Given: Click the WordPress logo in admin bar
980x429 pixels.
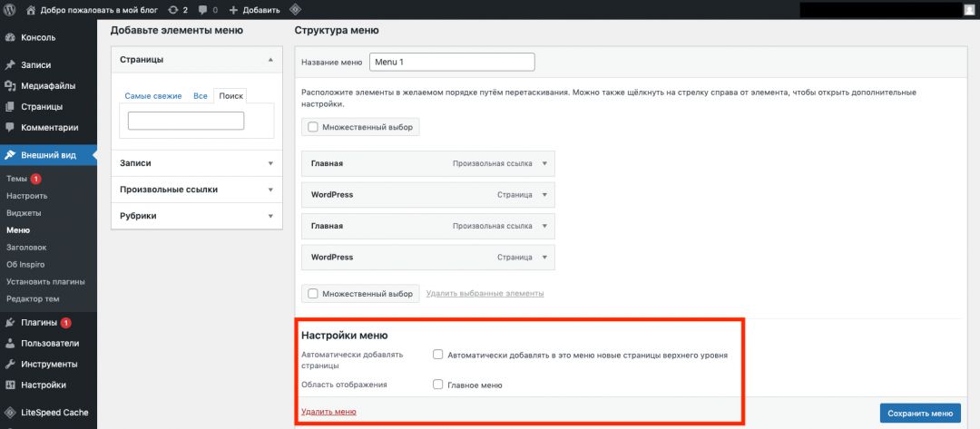Looking at the screenshot, I should [11, 10].
